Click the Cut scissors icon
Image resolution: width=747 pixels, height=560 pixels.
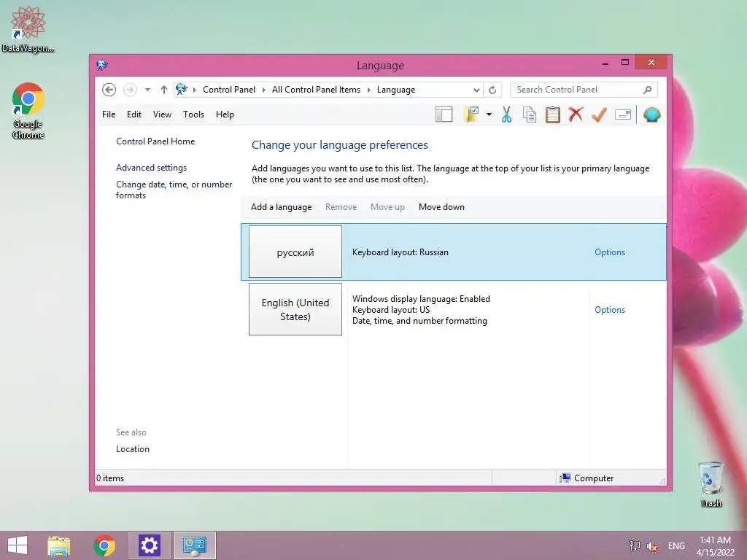pos(506,114)
